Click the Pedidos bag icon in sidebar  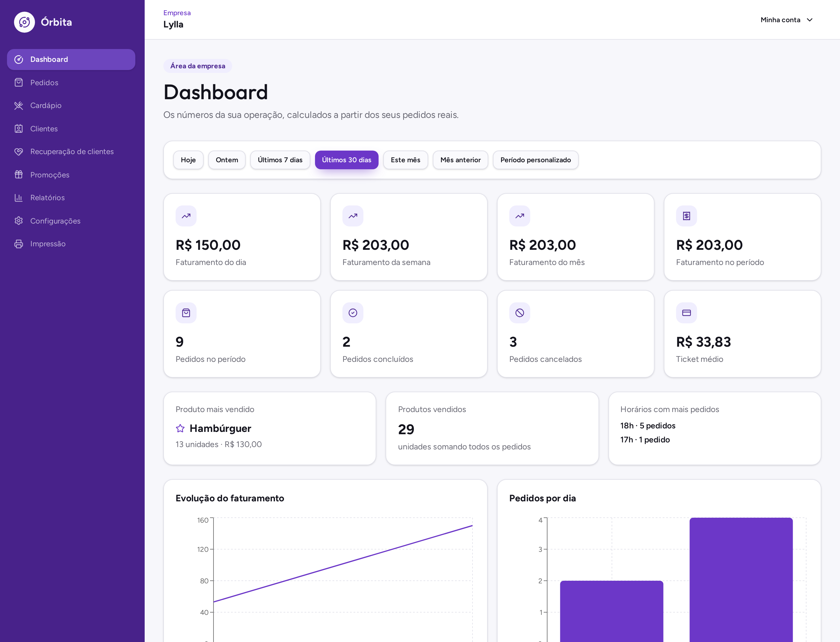(19, 83)
